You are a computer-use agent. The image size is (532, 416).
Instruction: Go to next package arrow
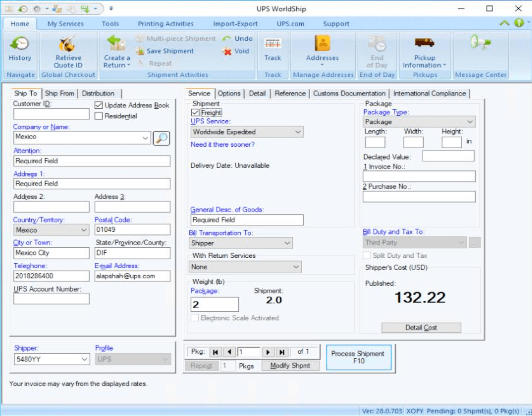pos(268,352)
